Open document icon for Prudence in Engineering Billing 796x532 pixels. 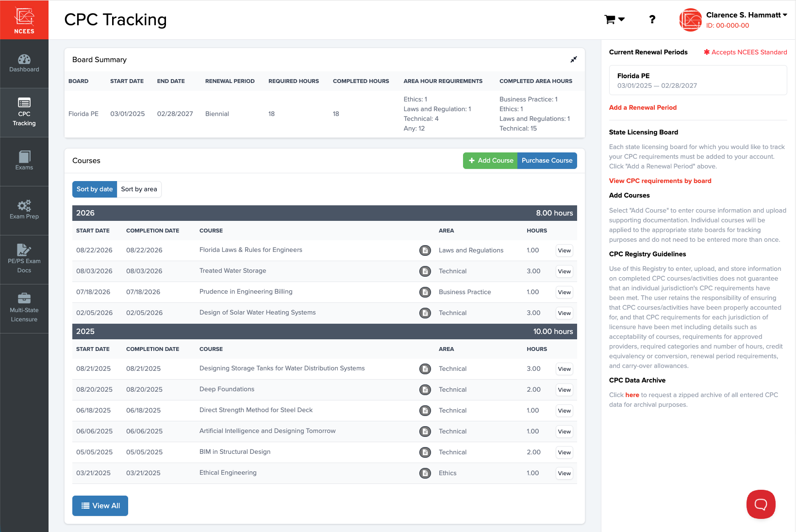(425, 292)
